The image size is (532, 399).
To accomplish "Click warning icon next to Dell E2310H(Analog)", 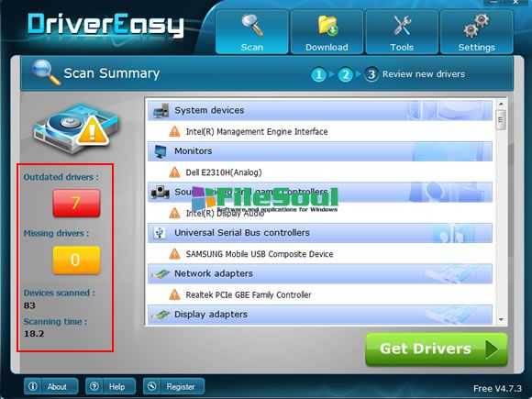I will click(174, 172).
